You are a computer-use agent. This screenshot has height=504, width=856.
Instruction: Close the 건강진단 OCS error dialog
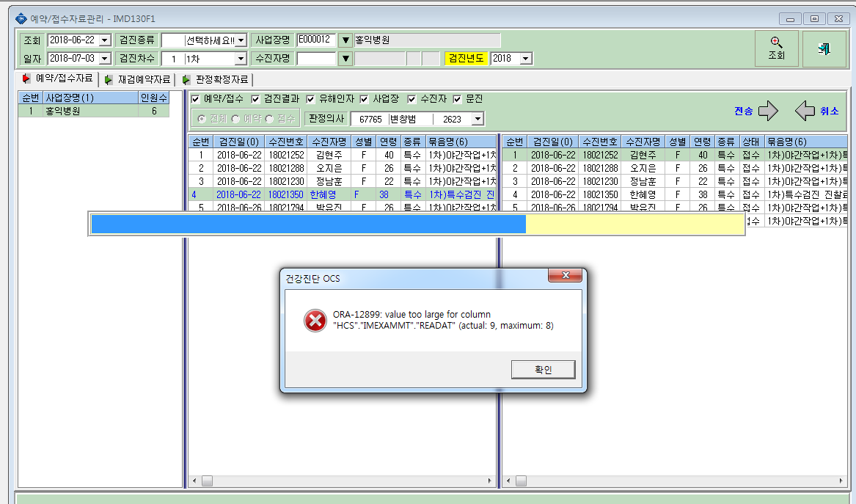point(566,275)
